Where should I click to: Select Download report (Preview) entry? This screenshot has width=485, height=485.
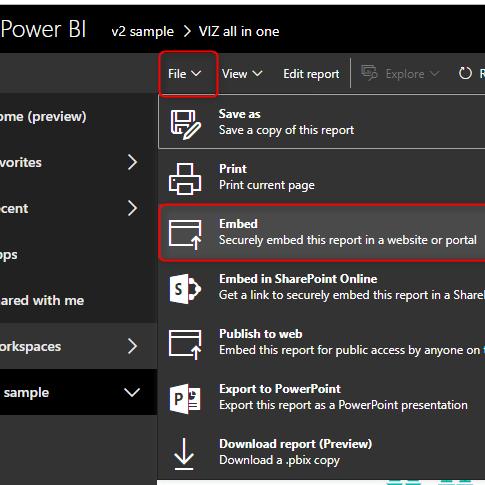[x=322, y=452]
